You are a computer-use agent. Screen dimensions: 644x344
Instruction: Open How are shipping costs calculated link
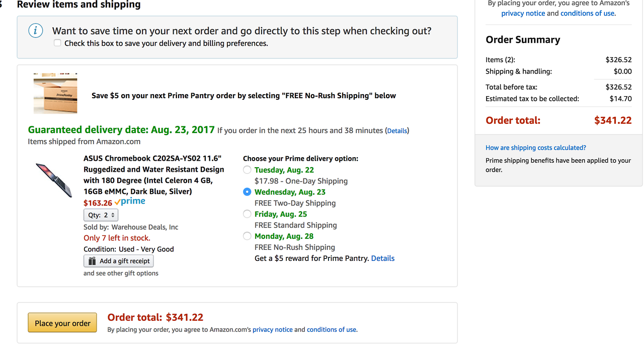click(x=535, y=148)
